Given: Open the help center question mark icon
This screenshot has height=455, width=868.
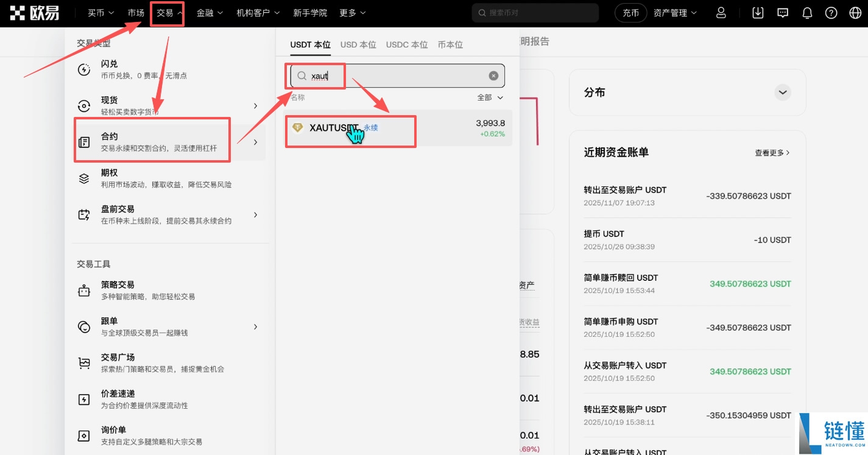Looking at the screenshot, I should 831,12.
